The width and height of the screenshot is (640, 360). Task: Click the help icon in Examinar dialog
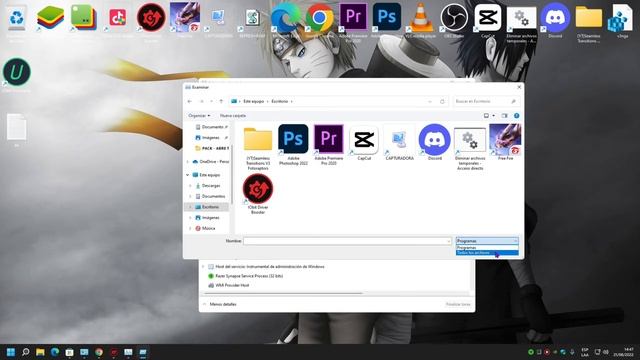point(516,116)
